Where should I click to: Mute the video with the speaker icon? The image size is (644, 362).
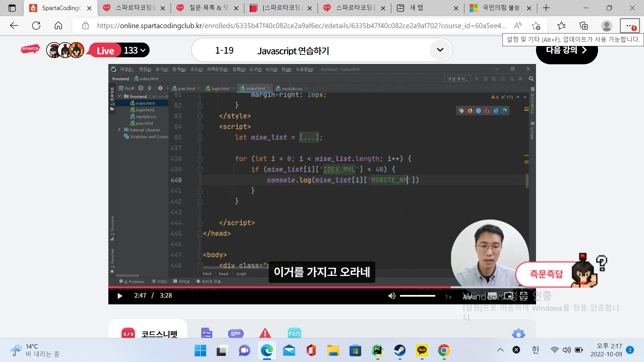pyautogui.click(x=391, y=296)
